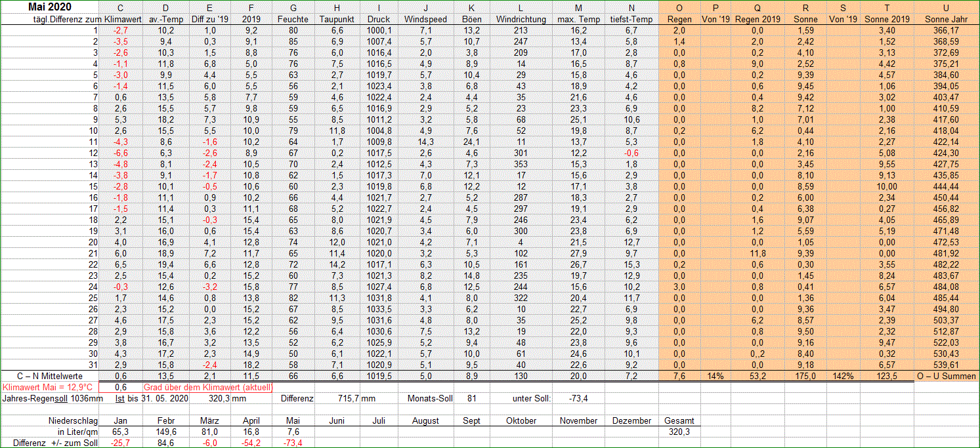Click windspeed value 14,3
Screen dimensions: 980x448
tap(425, 142)
